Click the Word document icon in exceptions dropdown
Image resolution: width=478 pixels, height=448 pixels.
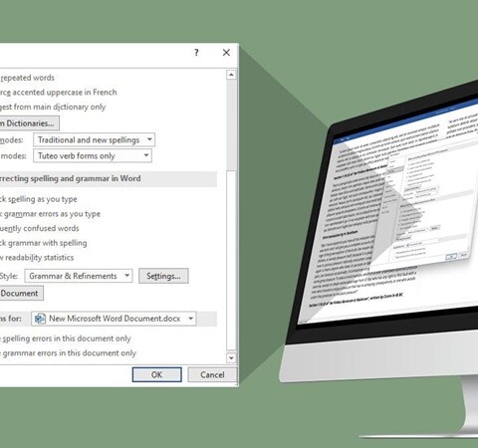click(x=40, y=319)
